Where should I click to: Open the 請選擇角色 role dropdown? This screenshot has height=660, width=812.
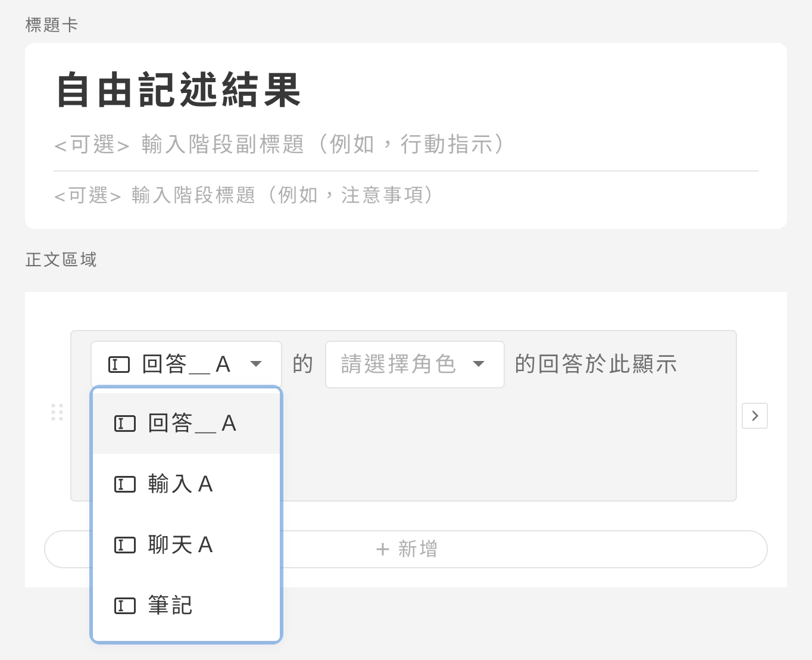coord(399,364)
